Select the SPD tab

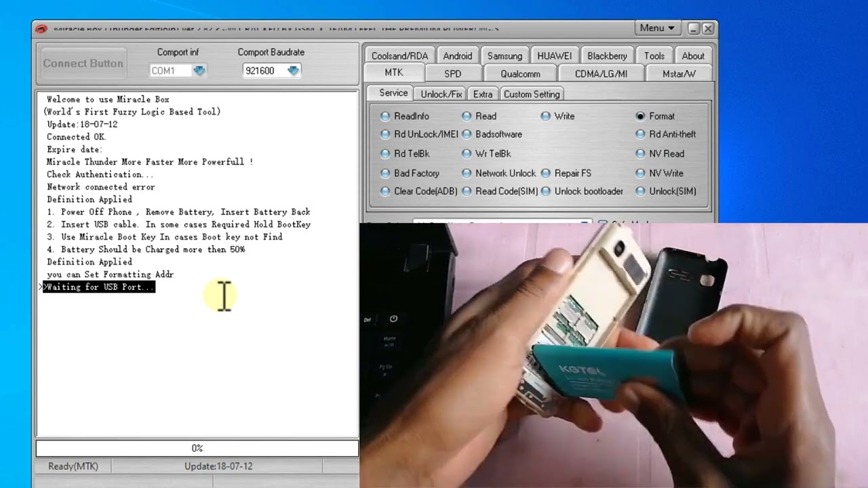[453, 73]
